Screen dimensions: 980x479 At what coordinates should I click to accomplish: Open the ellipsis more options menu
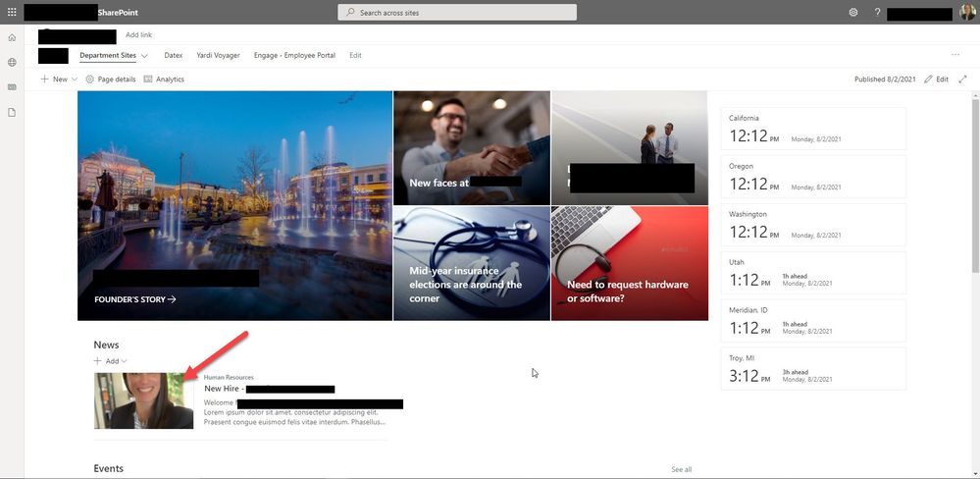click(x=955, y=55)
